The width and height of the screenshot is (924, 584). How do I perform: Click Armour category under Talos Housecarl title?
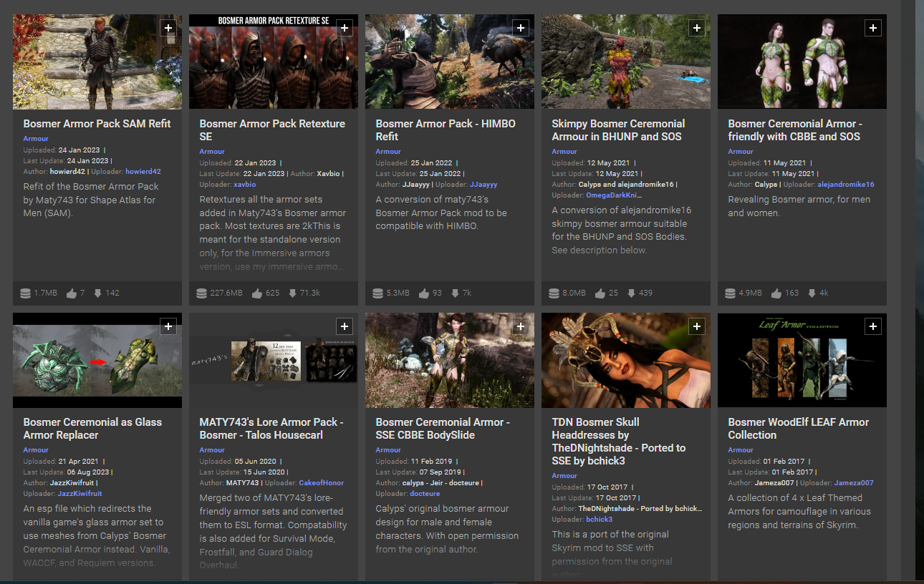tap(212, 450)
